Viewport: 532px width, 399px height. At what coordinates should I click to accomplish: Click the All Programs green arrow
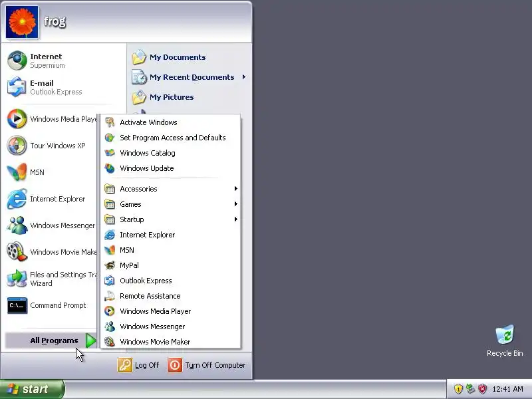point(90,340)
